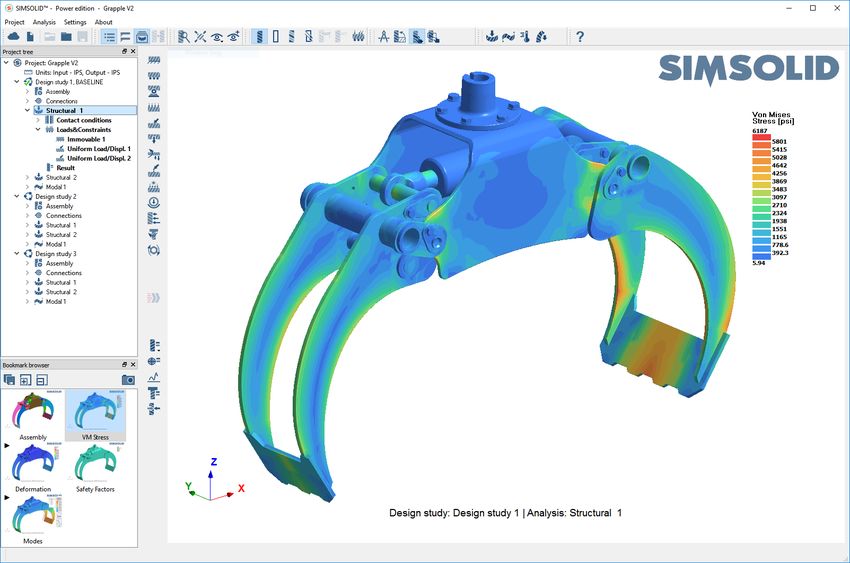Toggle the bookmark browser panel button
The width and height of the screenshot is (850, 563).
tap(141, 36)
